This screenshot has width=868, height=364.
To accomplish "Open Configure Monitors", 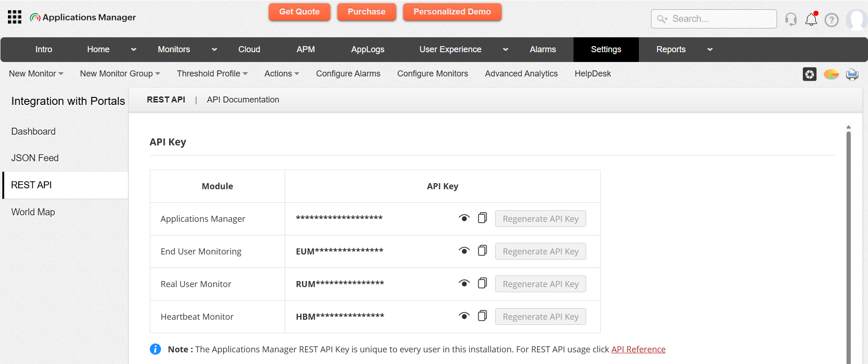I will coord(433,74).
